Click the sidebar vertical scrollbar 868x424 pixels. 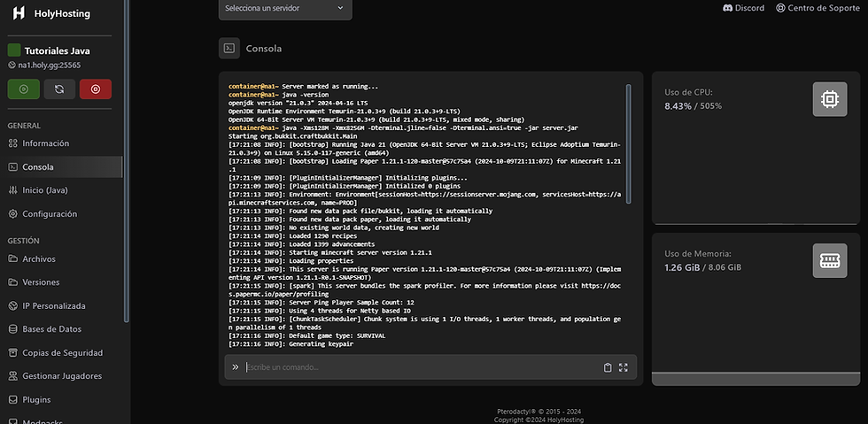126,160
